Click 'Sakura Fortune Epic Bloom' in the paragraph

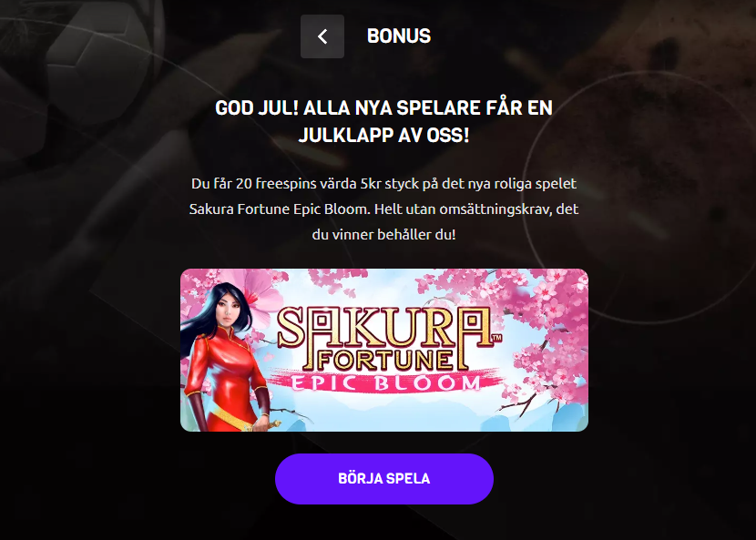(x=280, y=209)
